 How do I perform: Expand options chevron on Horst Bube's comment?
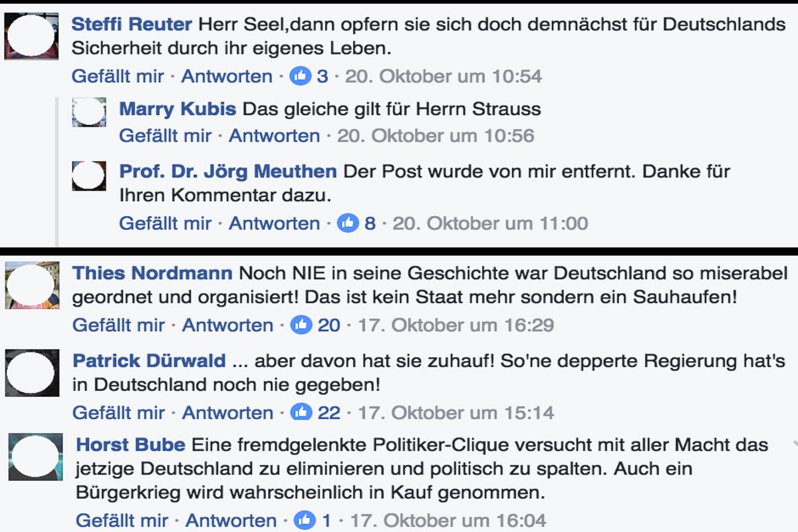point(794,444)
